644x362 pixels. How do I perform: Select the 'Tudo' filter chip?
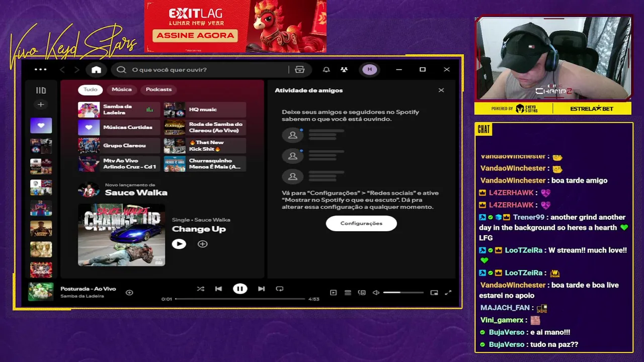click(91, 89)
